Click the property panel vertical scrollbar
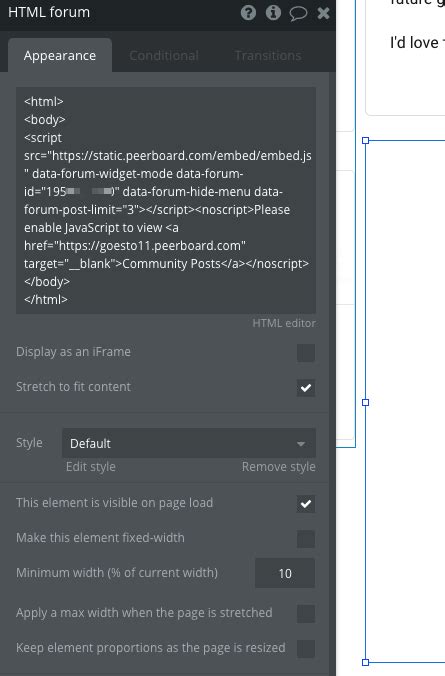Image resolution: width=445 pixels, height=676 pixels. [332, 374]
